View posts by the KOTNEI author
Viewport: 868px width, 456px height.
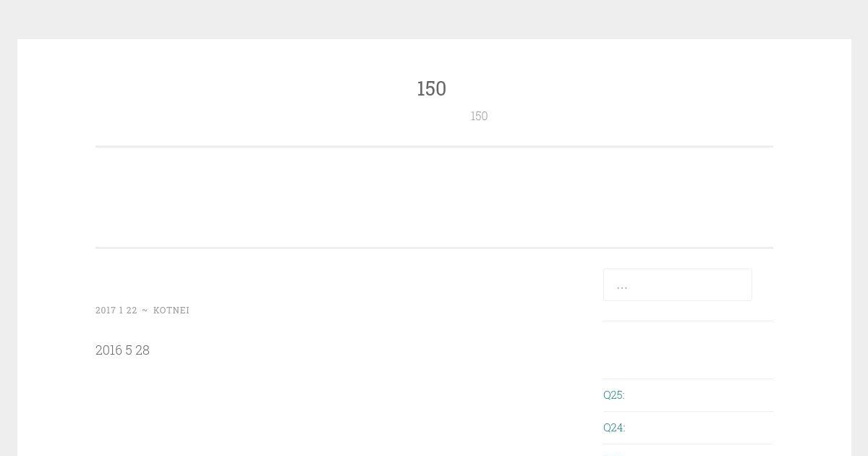click(x=171, y=310)
